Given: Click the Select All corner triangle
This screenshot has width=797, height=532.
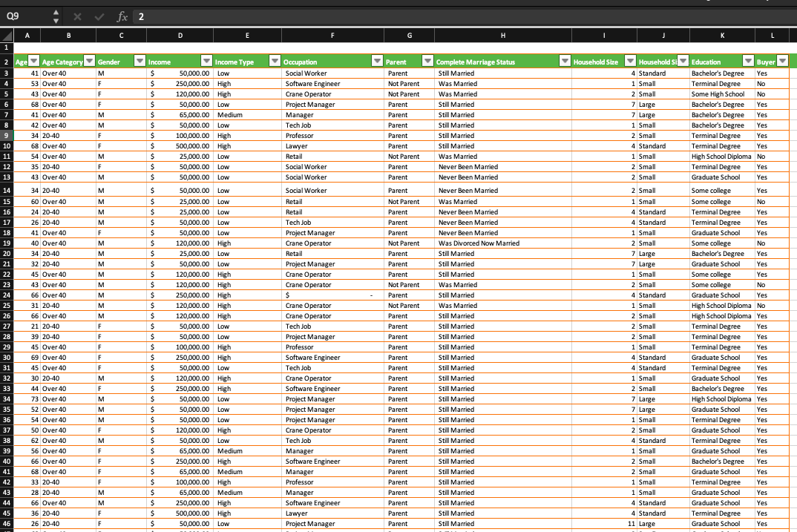Looking at the screenshot, I should point(7,36).
